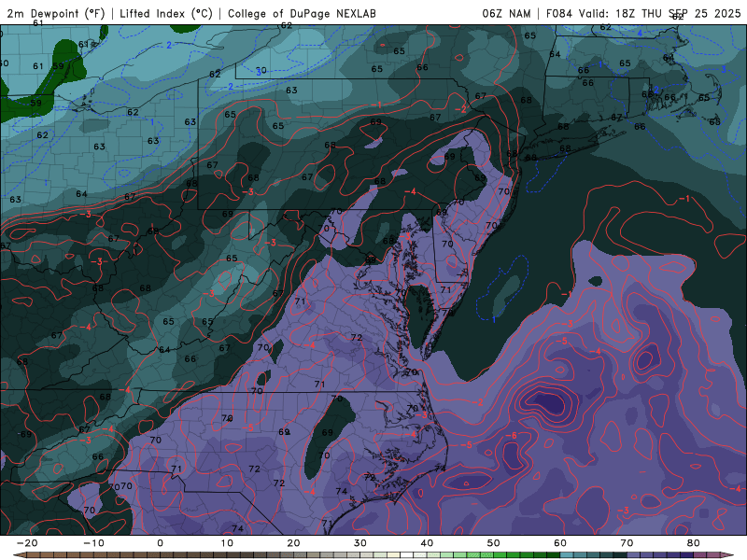Click the "40" colorbar scale label
The height and width of the screenshot is (560, 747).
pos(427,543)
